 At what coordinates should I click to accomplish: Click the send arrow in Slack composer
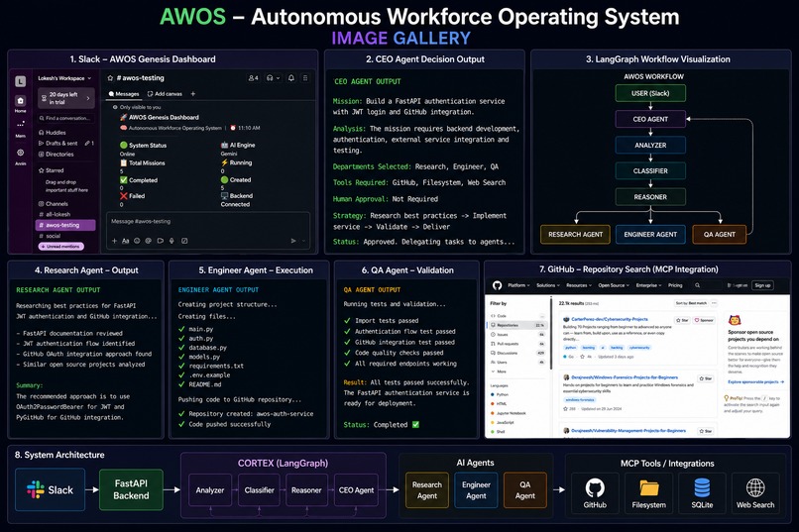click(x=293, y=241)
